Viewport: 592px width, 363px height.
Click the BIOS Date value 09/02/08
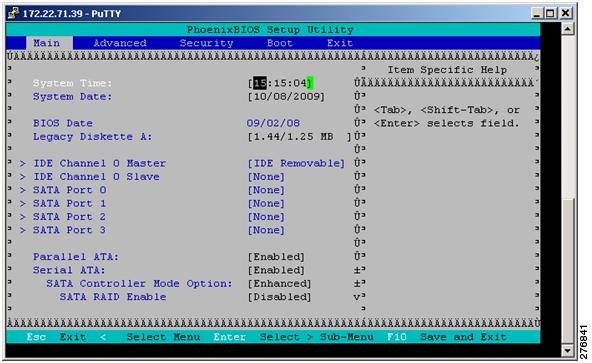click(x=273, y=123)
